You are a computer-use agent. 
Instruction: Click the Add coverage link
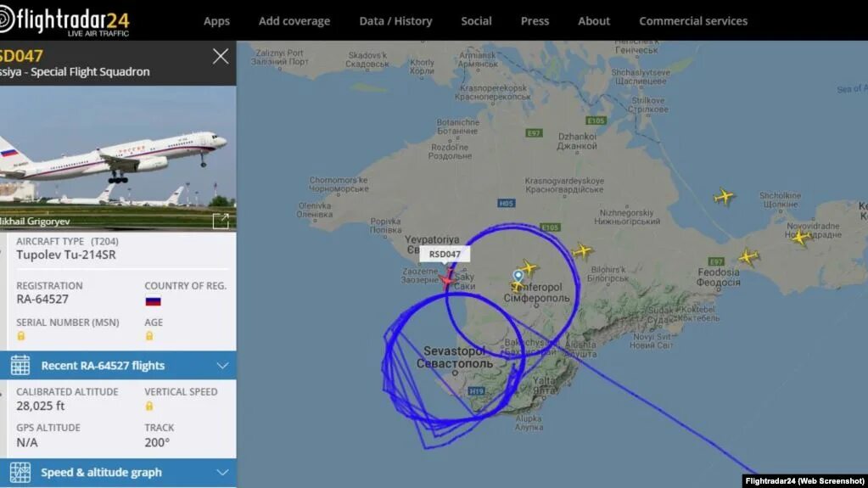coord(294,21)
